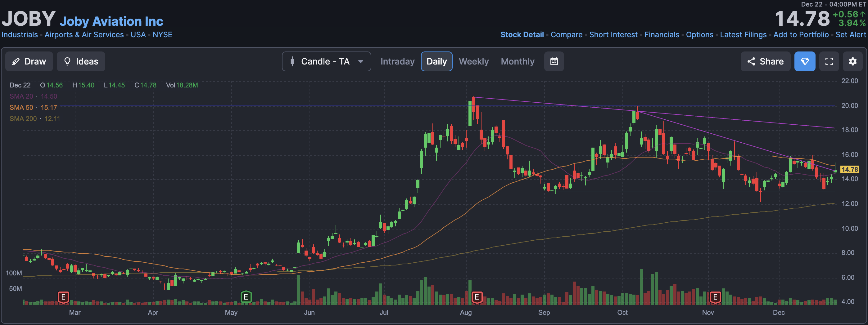Click the green earnings marker in May
Screen dimensions: 868x325
point(246,297)
